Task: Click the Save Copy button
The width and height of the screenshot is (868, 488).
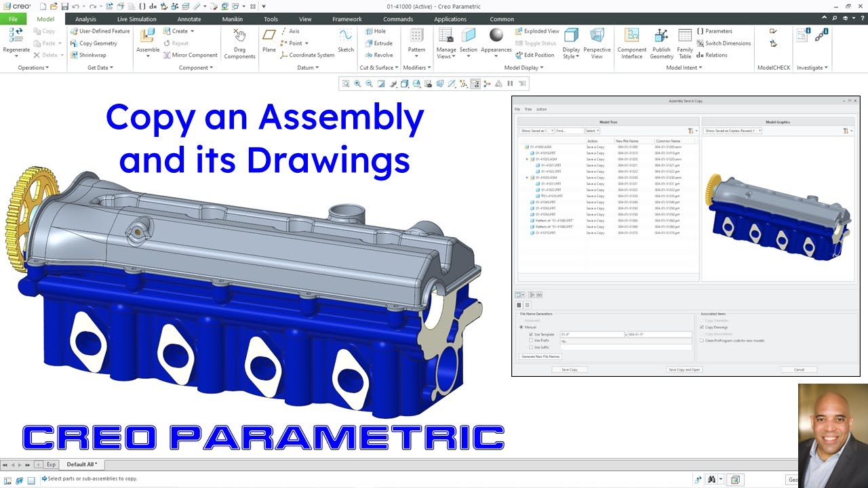Action: point(570,369)
